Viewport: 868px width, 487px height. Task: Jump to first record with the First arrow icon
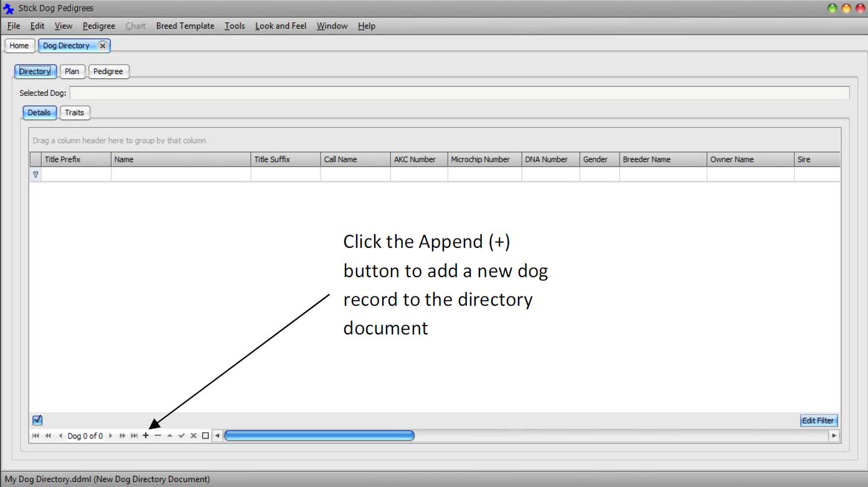(35, 435)
